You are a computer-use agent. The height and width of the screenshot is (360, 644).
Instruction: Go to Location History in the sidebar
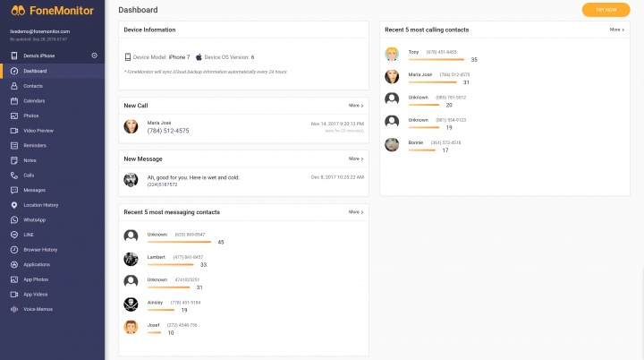(x=40, y=205)
